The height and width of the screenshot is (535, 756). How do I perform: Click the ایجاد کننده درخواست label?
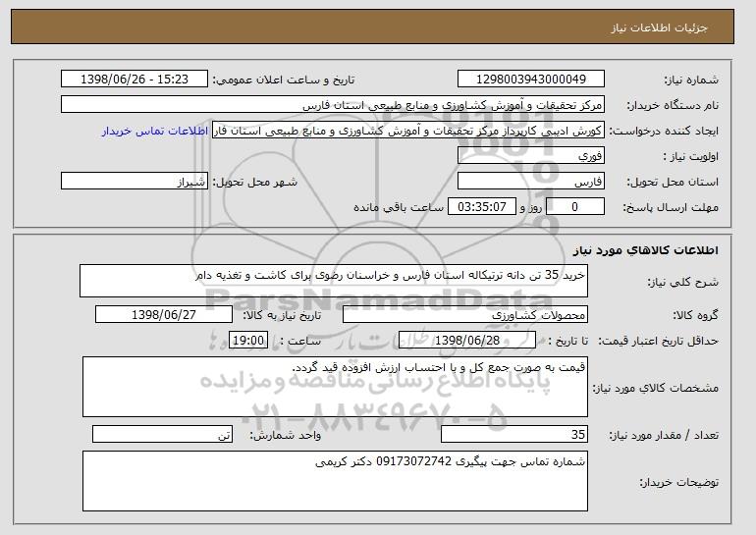664,132
